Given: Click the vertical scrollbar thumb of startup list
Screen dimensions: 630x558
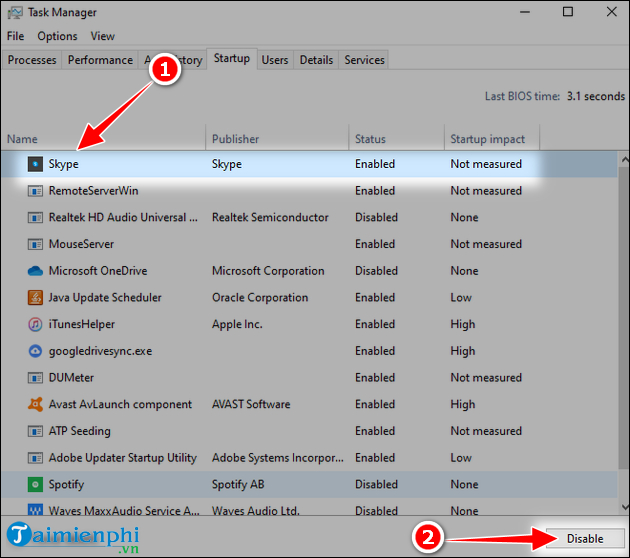Looking at the screenshot, I should [x=624, y=317].
